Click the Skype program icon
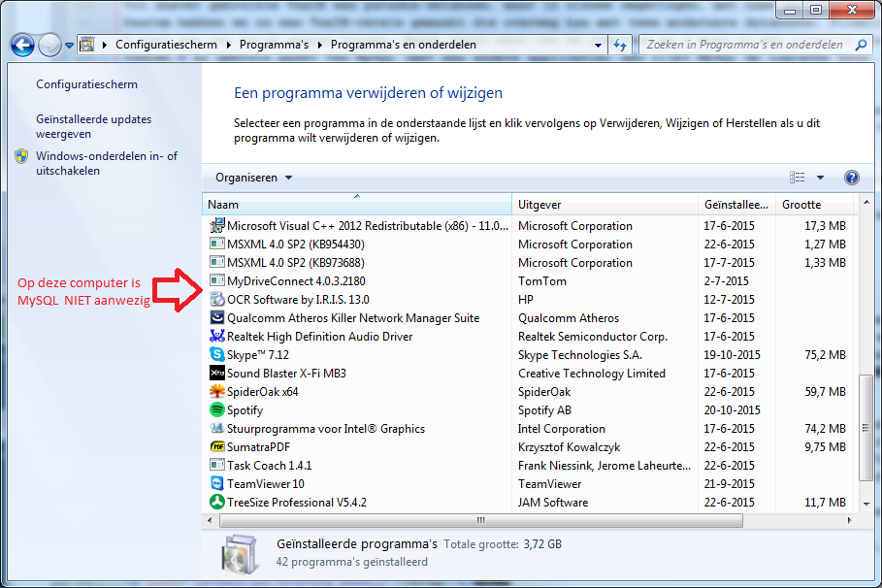Image resolution: width=882 pixels, height=588 pixels. (217, 355)
